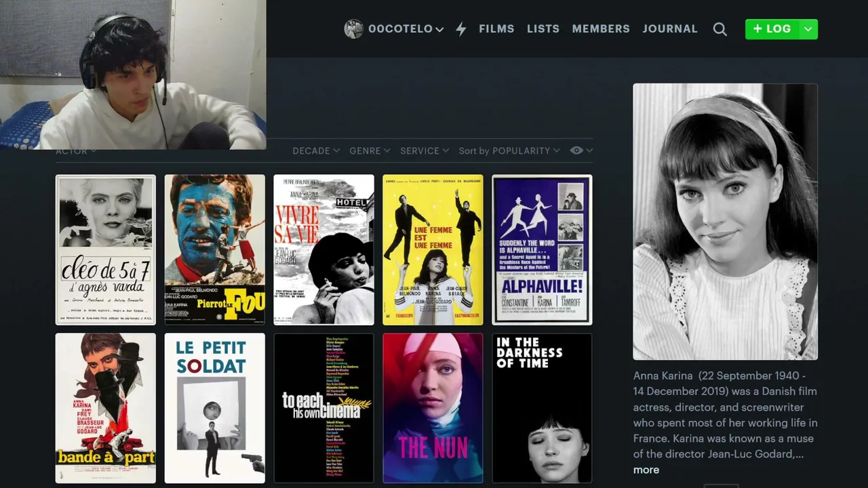Click the green LOG button
The height and width of the screenshot is (488, 868).
tap(772, 29)
